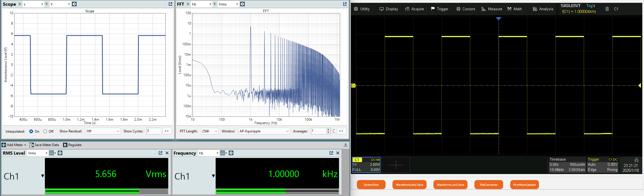
Task: Open the Siglent Analysis menu
Action: pos(543,9)
